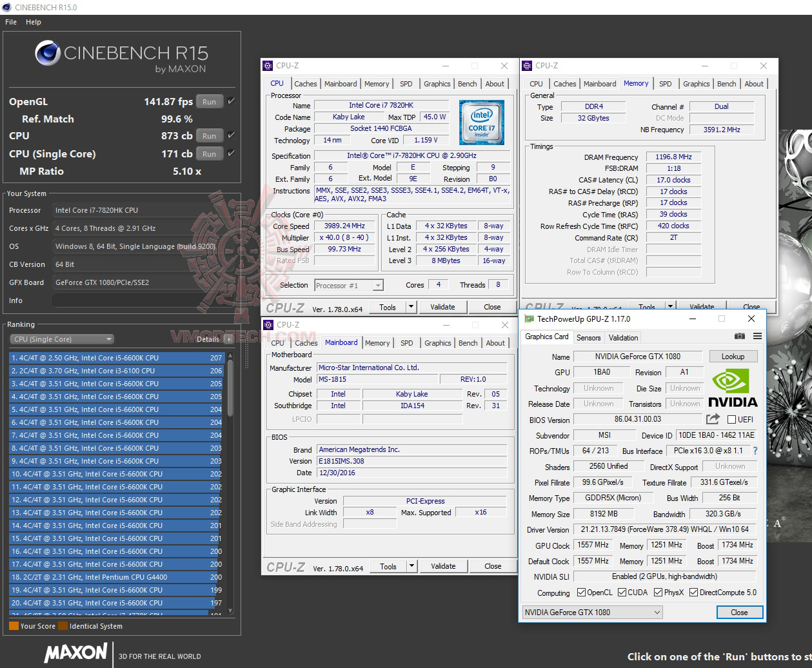Open Tools dropdown arrow in CPU-Z Mainboard window

click(x=411, y=566)
